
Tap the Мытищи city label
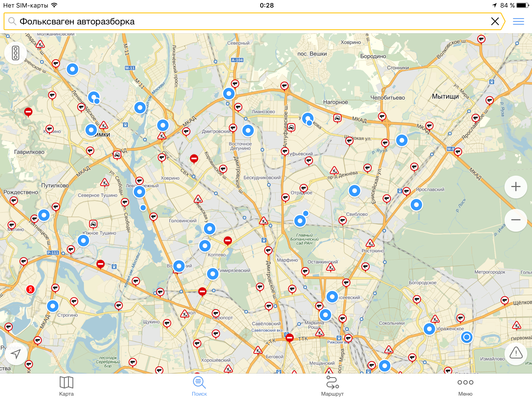pyautogui.click(x=445, y=96)
